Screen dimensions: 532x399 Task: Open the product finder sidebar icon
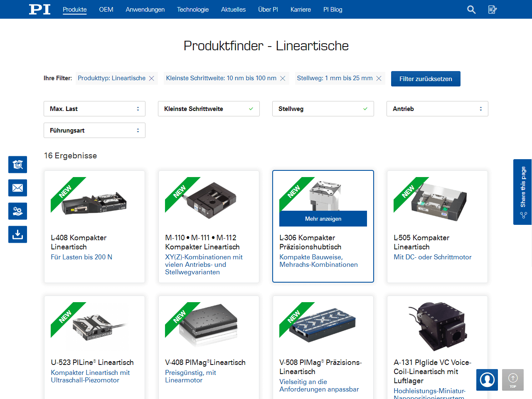17,165
